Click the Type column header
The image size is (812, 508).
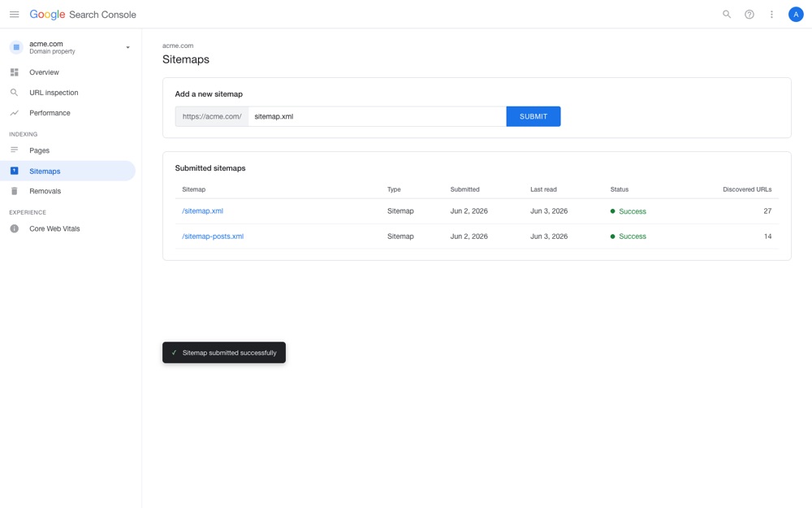coord(394,189)
